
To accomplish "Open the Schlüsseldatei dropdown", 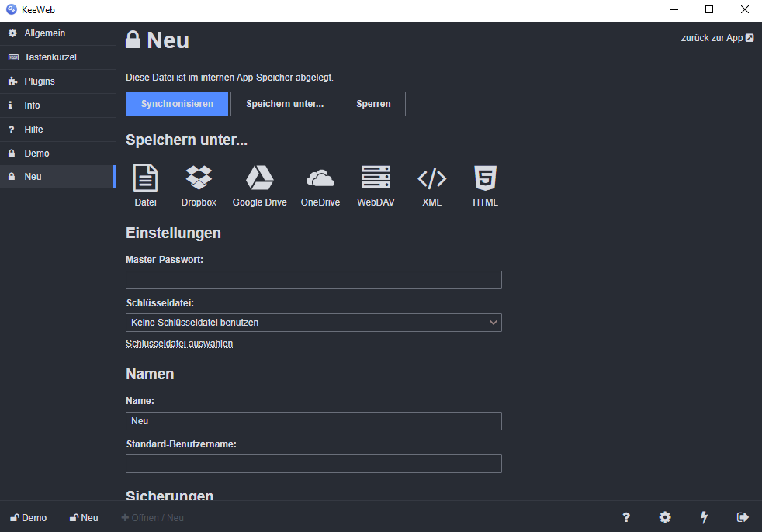I will click(x=313, y=323).
